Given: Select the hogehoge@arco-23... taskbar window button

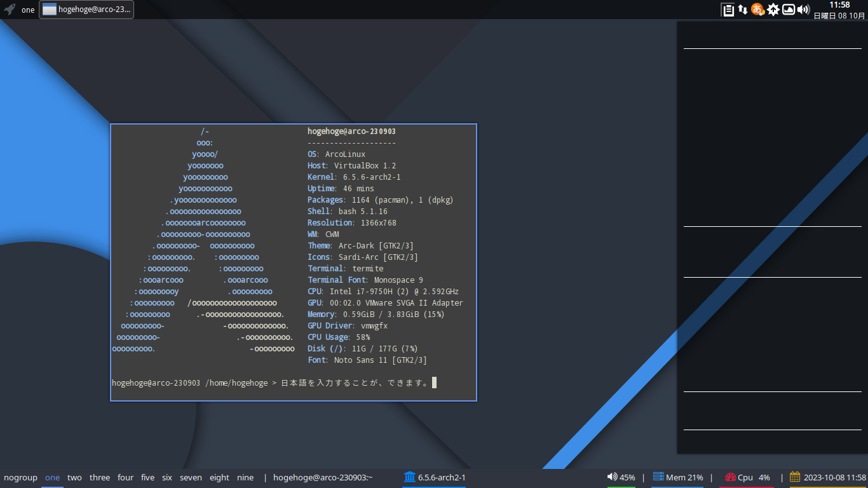Looking at the screenshot, I should tap(86, 10).
